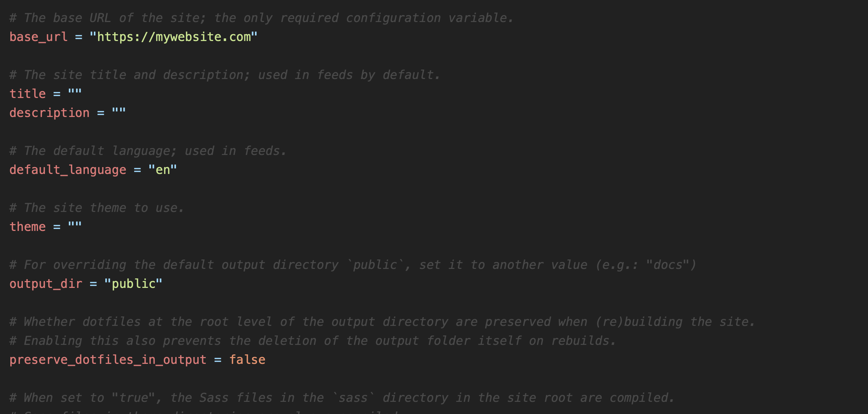Click the comment about overriding output directory
The height and width of the screenshot is (414, 868).
coord(353,265)
